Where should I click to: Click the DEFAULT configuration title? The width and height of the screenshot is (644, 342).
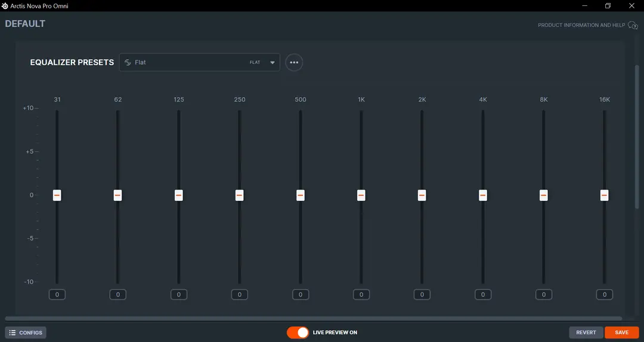point(25,24)
